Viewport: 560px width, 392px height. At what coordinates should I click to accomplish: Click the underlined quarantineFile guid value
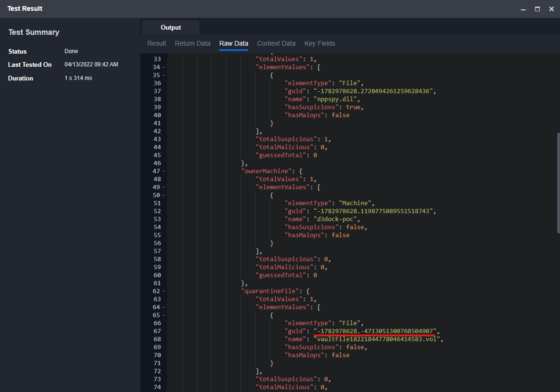point(375,331)
